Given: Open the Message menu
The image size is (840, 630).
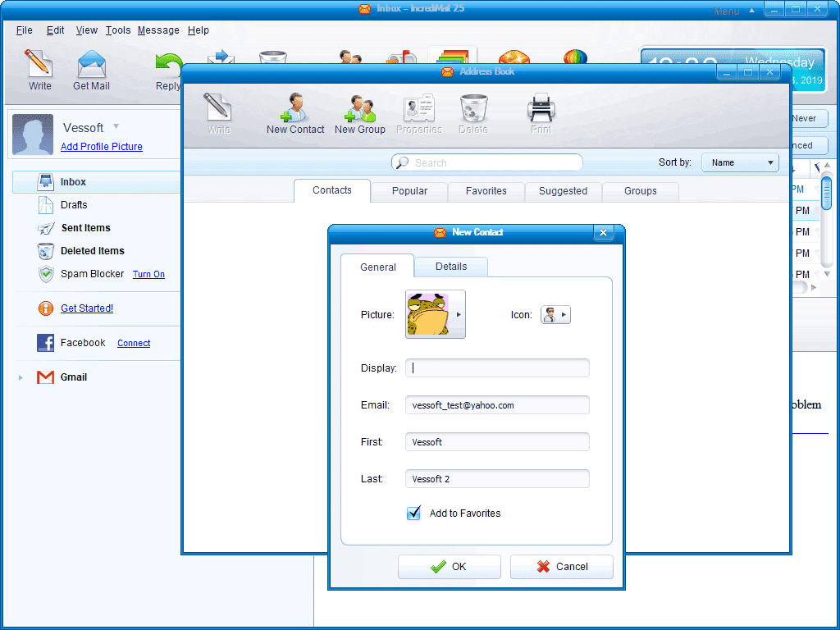Looking at the screenshot, I should [158, 30].
